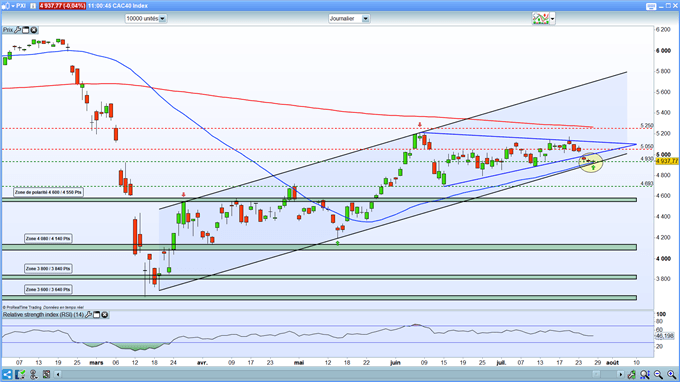Viewport: 680px width, 382px height.
Task: Click the red down arrow marker above late-March peak
Action: 183,195
